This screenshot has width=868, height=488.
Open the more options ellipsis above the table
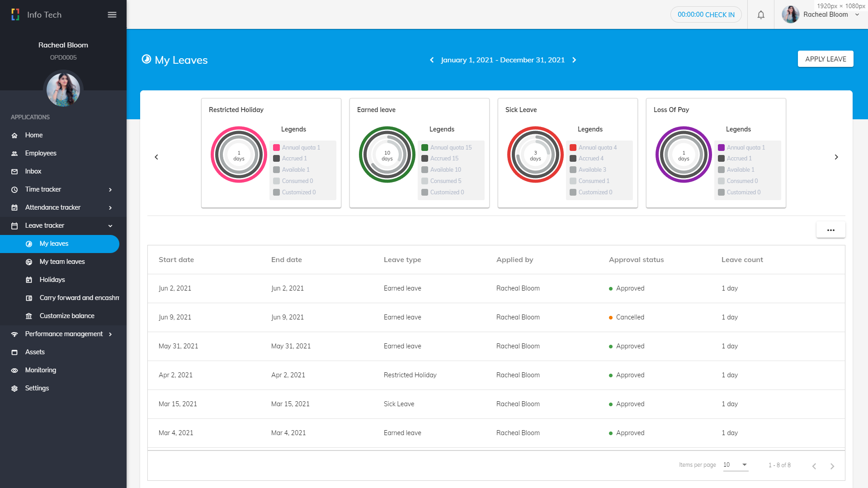click(x=830, y=230)
